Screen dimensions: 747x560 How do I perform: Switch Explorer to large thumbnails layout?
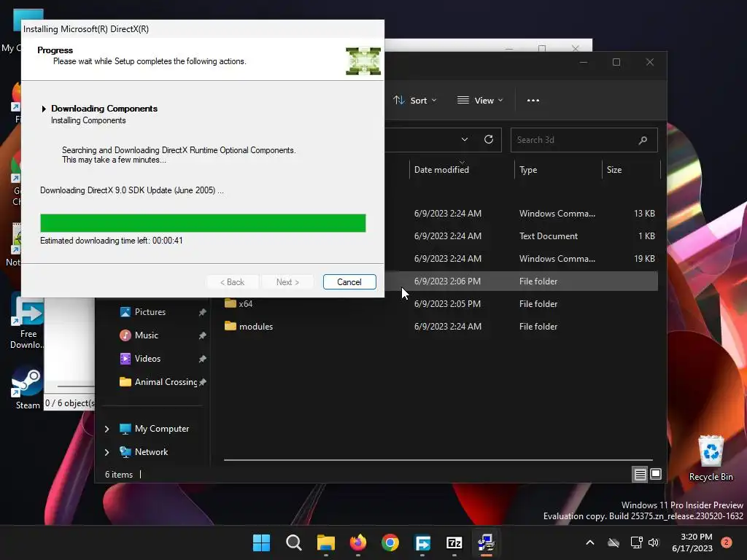656,474
